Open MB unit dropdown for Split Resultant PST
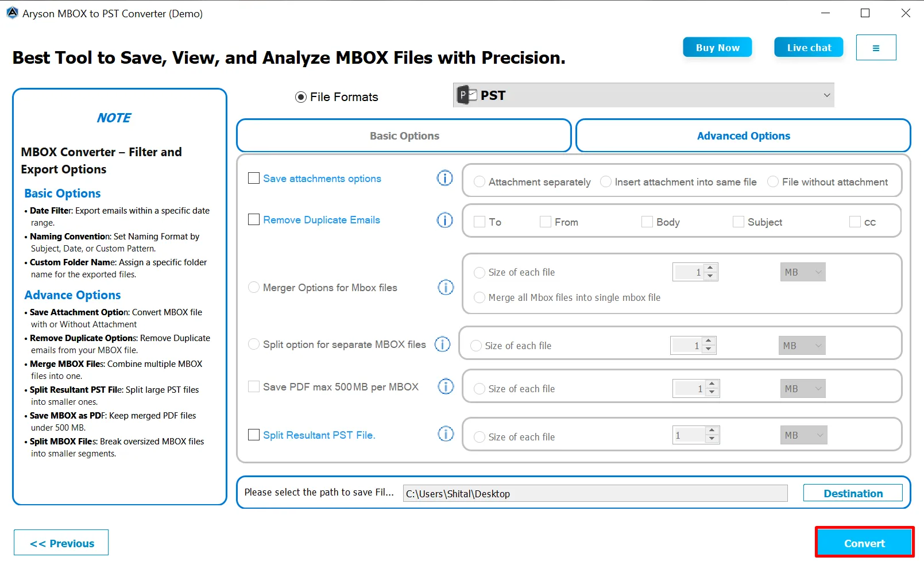The width and height of the screenshot is (924, 565). (803, 435)
